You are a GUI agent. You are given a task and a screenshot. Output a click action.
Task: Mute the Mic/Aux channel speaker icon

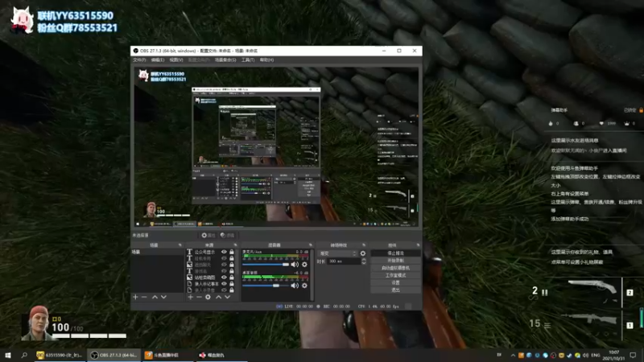tap(295, 265)
